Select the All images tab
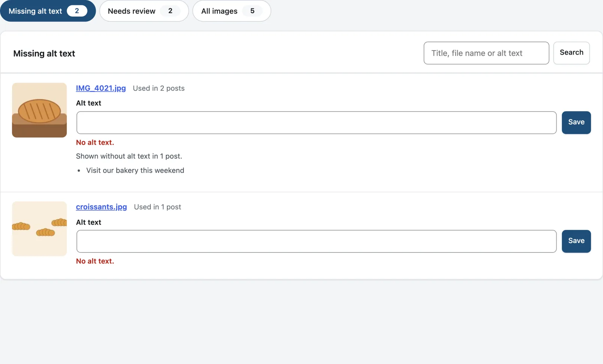Viewport: 603px width, 364px height. point(231,11)
